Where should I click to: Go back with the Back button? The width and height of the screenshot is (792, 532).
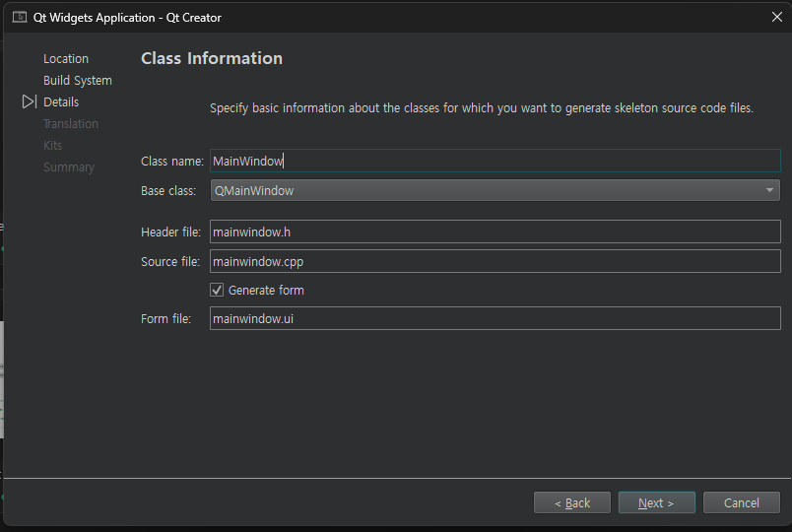click(x=572, y=502)
